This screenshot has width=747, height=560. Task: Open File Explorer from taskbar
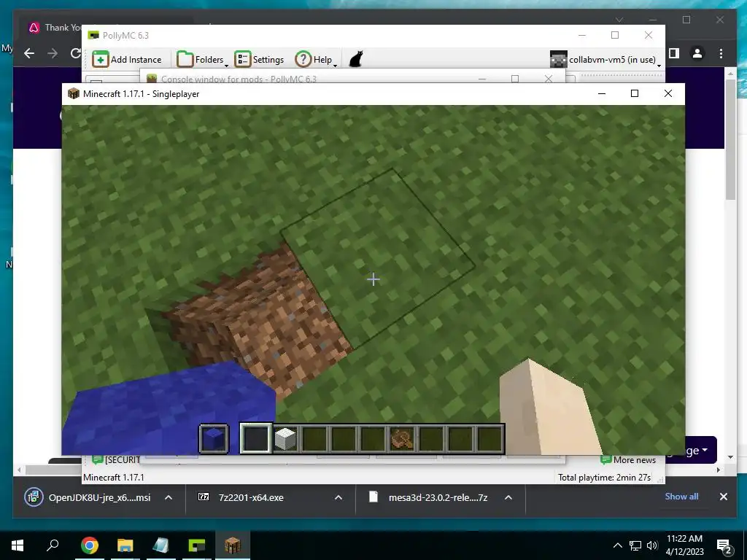tap(125, 545)
